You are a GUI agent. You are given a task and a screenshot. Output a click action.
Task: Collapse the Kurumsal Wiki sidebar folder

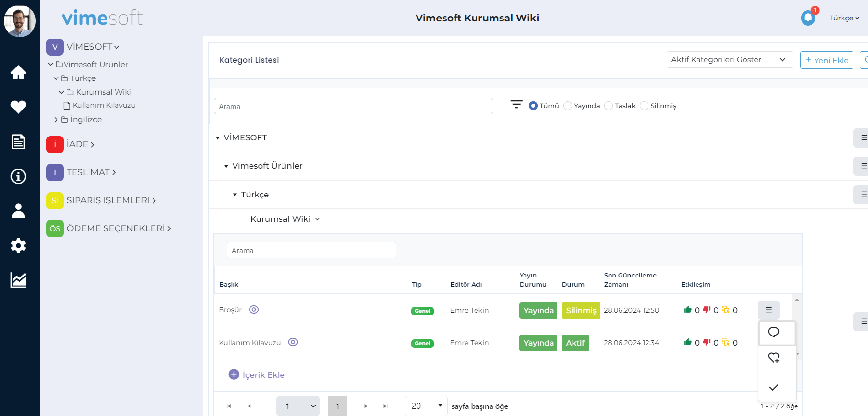pos(61,92)
